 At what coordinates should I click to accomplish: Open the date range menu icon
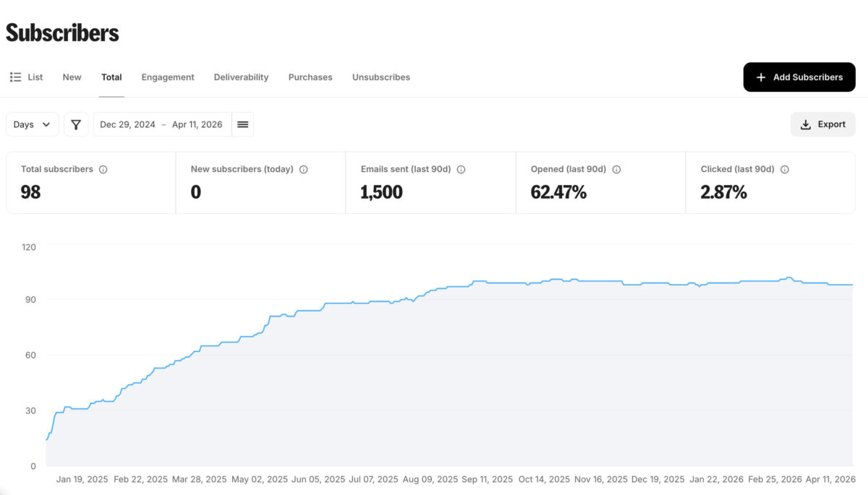[x=243, y=124]
